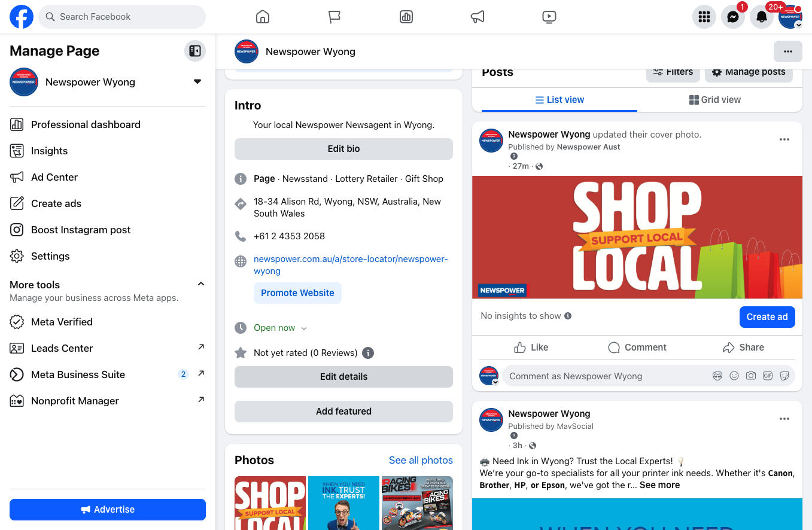Image resolution: width=812 pixels, height=530 pixels.
Task: Click the Search Facebook field
Action: click(x=122, y=17)
